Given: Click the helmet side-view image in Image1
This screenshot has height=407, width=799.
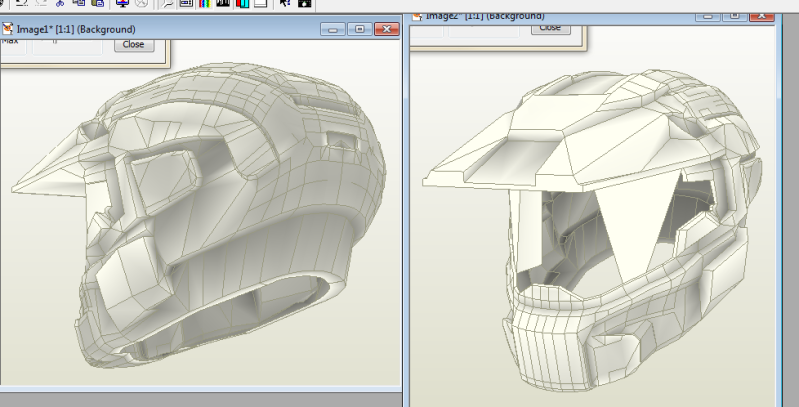Looking at the screenshot, I should (x=198, y=215).
